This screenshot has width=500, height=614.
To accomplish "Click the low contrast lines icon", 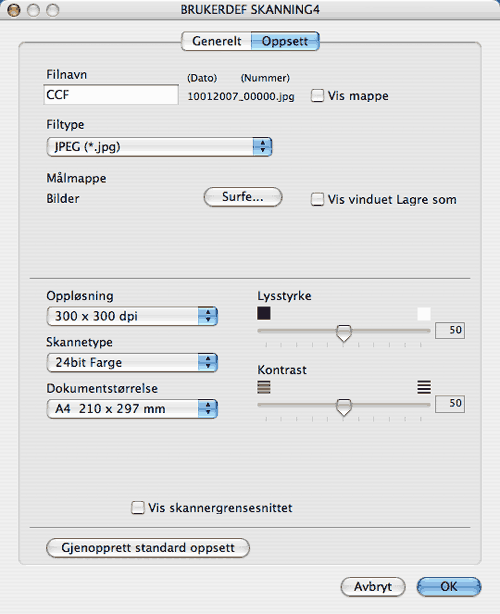I will [264, 387].
